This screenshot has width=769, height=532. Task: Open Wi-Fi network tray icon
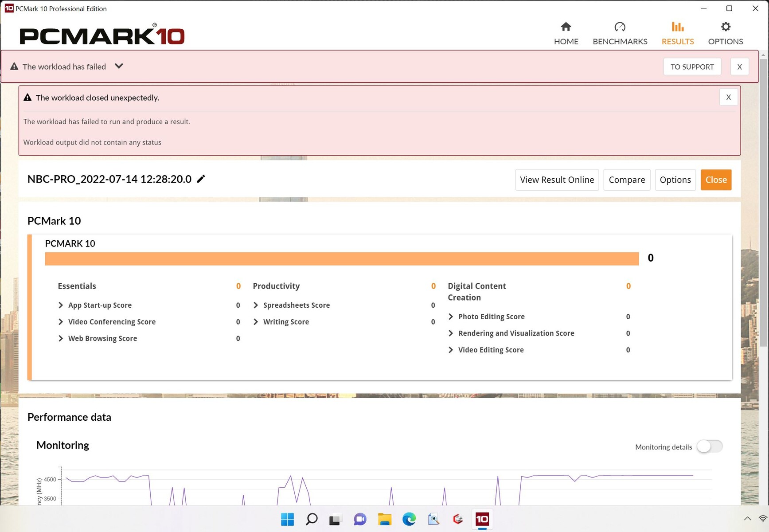[x=763, y=519]
